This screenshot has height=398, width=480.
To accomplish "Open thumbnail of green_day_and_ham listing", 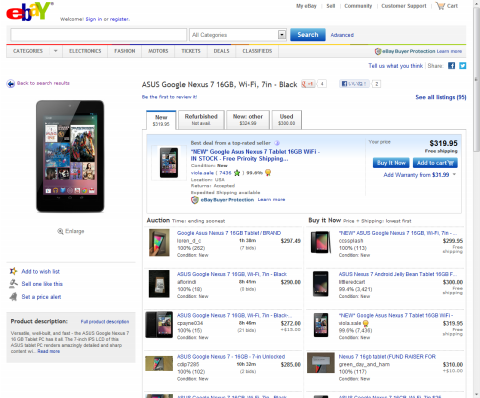I will click(x=321, y=363).
